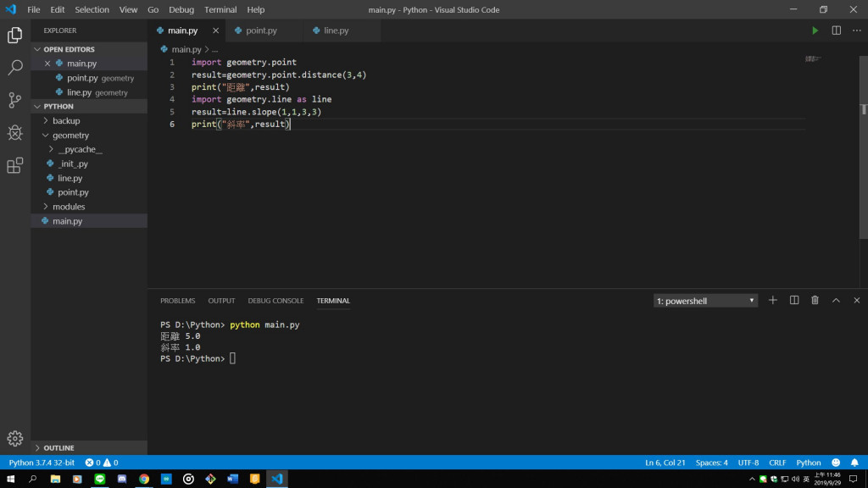Viewport: 868px width, 488px height.
Task: Open Windows search from taskbar
Action: (33, 479)
